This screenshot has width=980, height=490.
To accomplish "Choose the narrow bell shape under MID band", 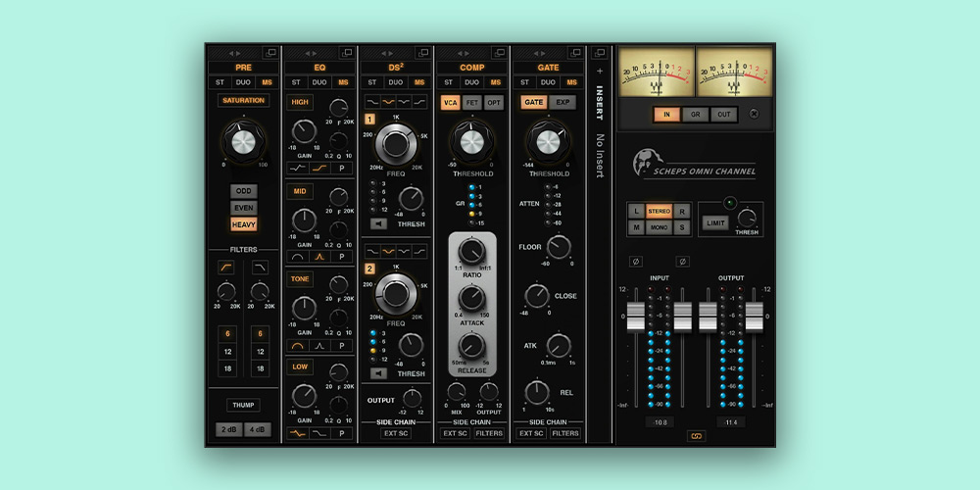I will [320, 256].
